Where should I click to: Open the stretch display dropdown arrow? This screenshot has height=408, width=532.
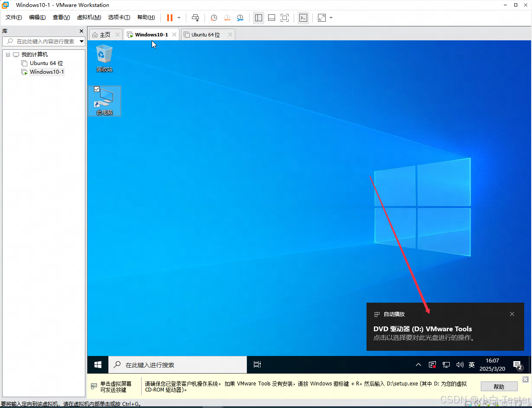(x=331, y=18)
